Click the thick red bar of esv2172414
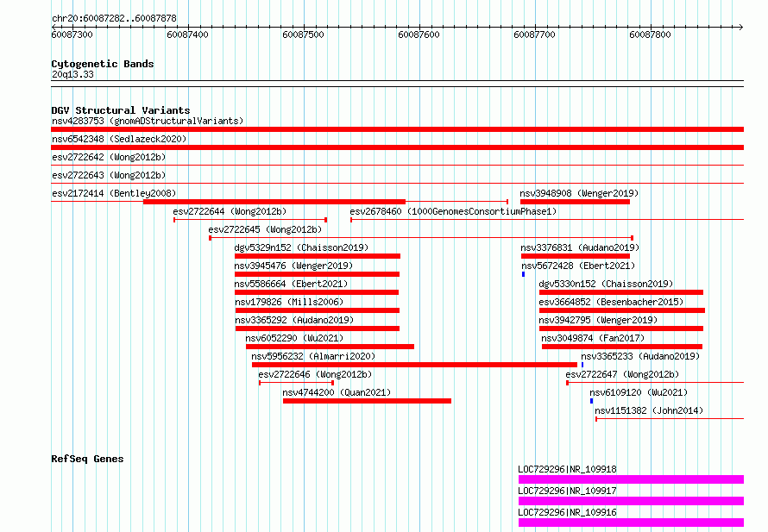 274,202
